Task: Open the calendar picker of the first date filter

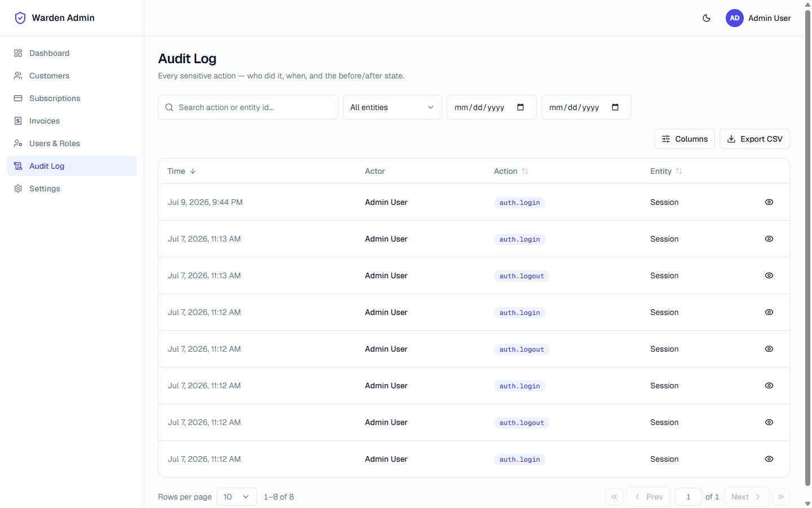Action: coord(520,107)
